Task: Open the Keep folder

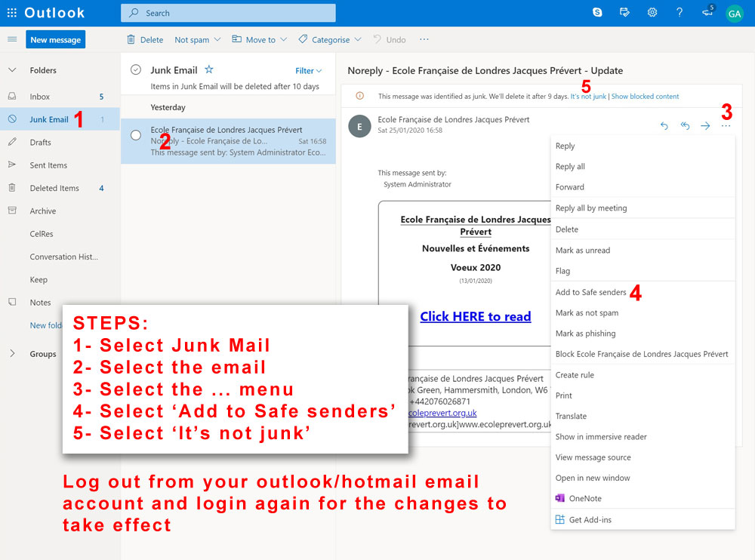Action: pyautogui.click(x=60, y=279)
